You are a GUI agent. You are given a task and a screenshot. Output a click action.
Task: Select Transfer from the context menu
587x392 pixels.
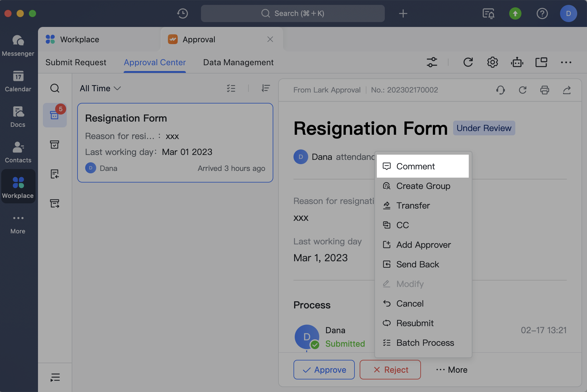[x=413, y=205]
